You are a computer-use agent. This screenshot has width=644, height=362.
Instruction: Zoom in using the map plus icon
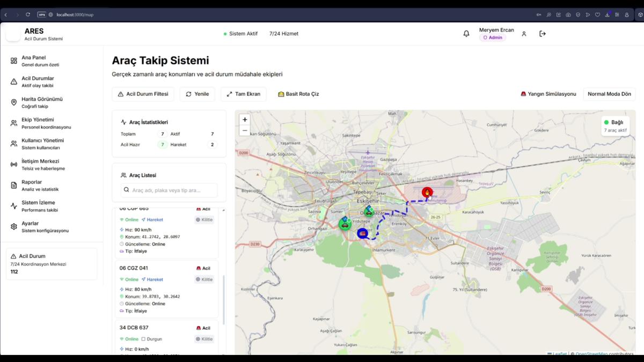(245, 119)
